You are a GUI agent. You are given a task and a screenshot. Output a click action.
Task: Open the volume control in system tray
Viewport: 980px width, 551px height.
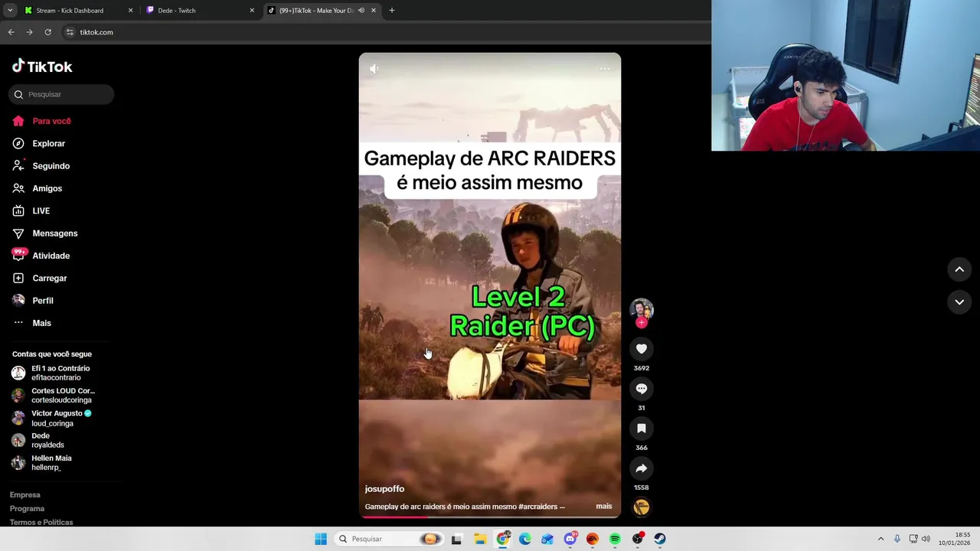pyautogui.click(x=926, y=539)
